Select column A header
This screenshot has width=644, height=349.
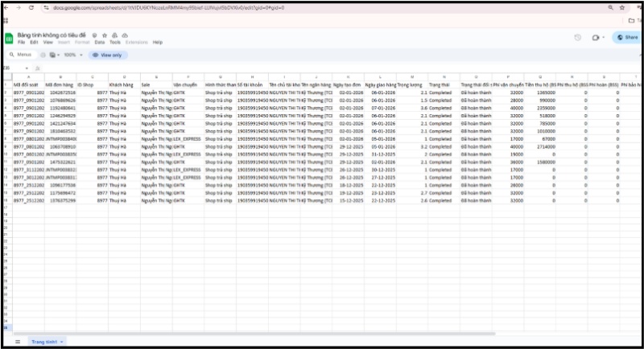28,77
